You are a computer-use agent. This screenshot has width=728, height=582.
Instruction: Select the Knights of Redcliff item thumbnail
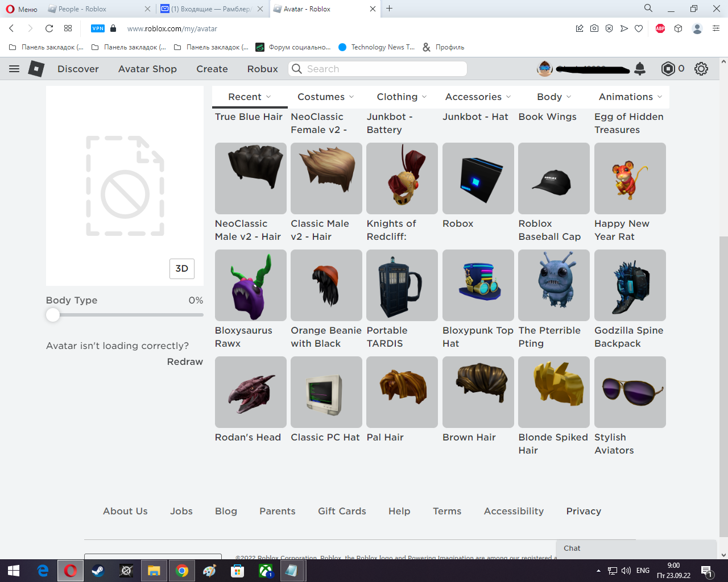coord(402,178)
